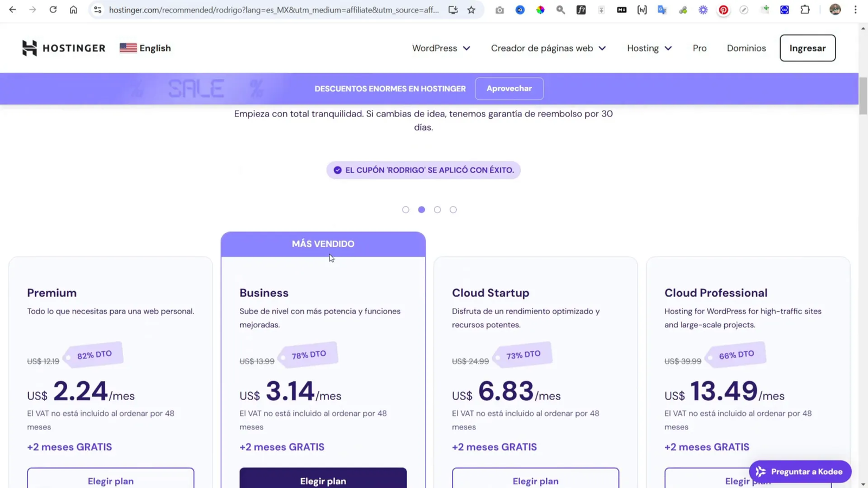Screen dimensions: 868x488
Task: Choose Elegir plan for the Business plan
Action: tap(323, 480)
